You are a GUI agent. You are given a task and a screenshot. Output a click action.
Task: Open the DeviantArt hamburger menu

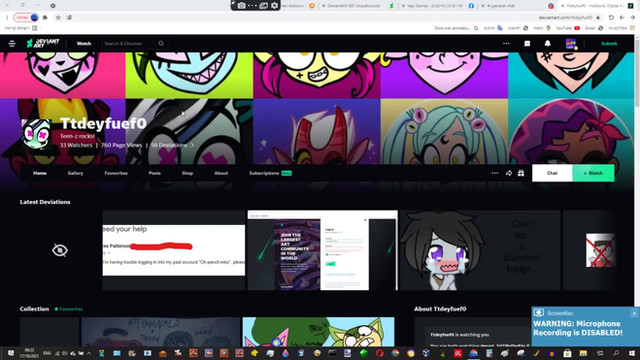(12, 43)
